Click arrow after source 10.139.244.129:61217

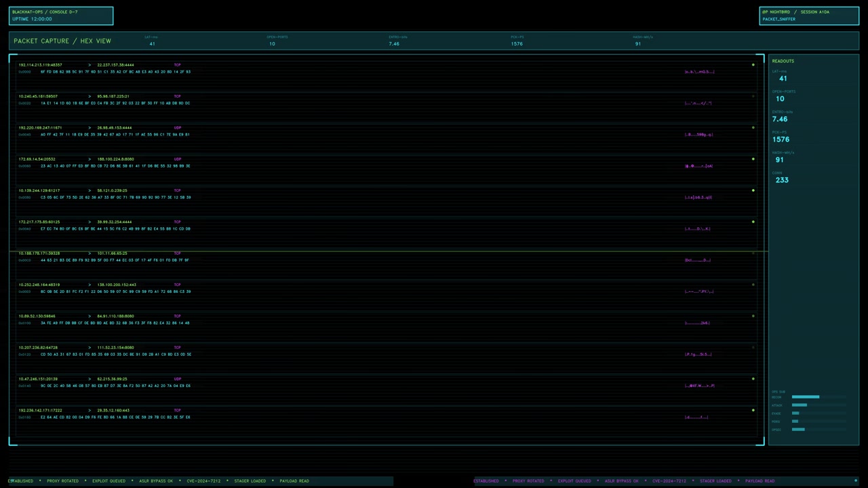(x=90, y=190)
